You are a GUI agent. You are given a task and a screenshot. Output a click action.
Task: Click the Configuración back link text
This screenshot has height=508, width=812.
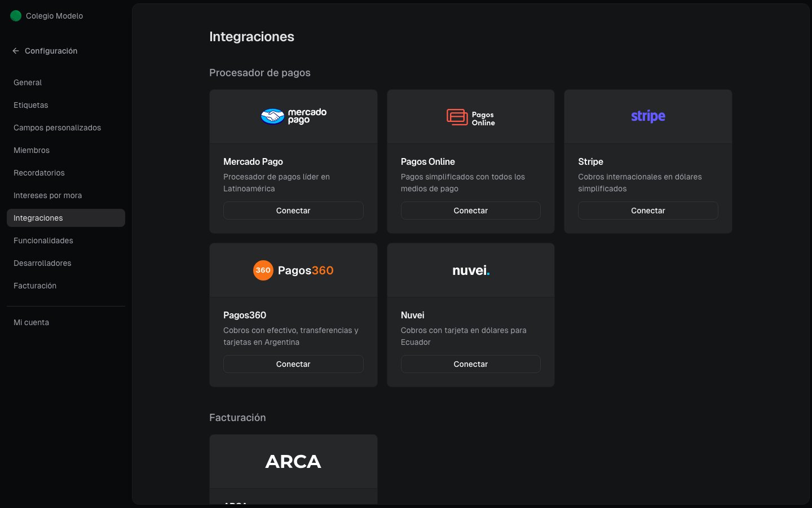[51, 51]
